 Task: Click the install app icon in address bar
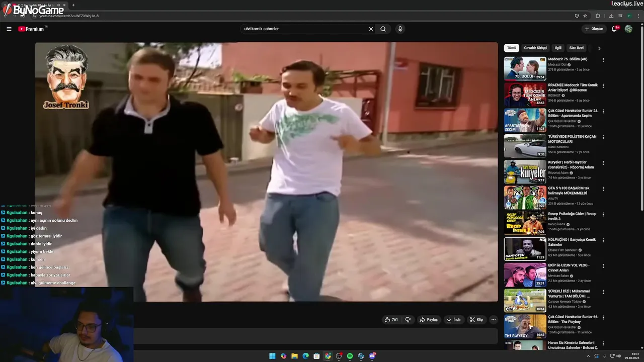tap(577, 16)
